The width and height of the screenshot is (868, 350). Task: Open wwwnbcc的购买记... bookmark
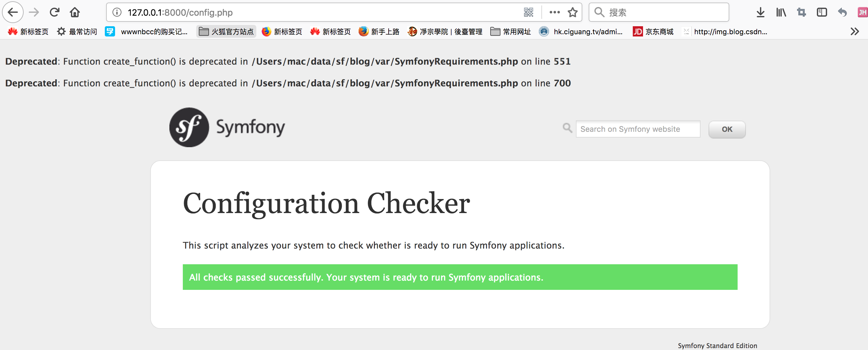point(146,32)
